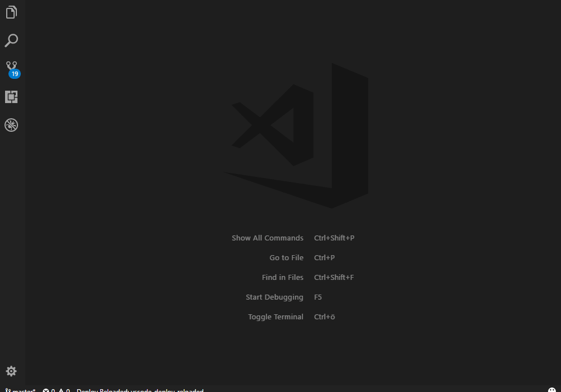Click the 'Go to File' text
This screenshot has width=561, height=392.
tap(286, 257)
